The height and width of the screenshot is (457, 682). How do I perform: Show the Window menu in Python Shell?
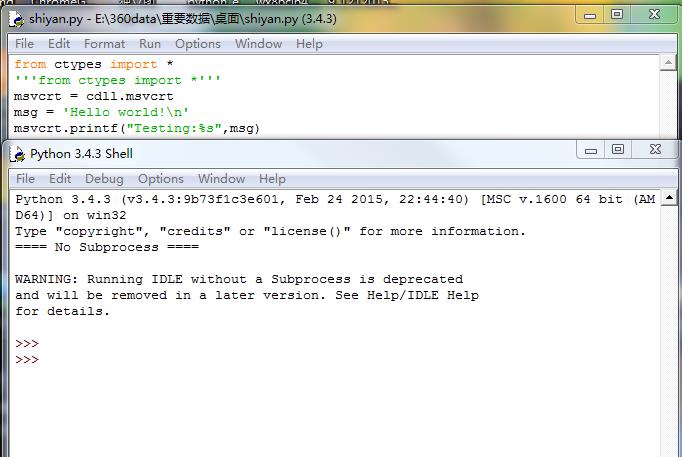[x=221, y=178]
